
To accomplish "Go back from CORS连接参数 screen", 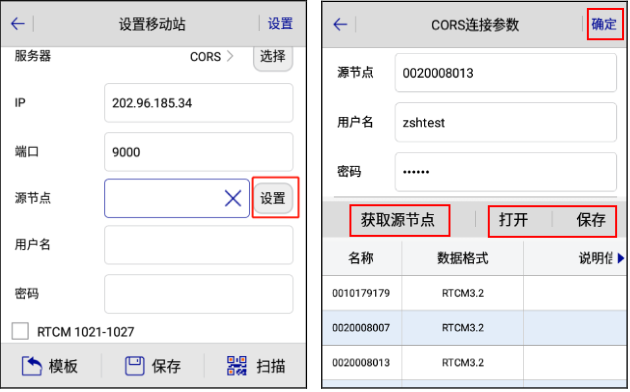I will [340, 24].
